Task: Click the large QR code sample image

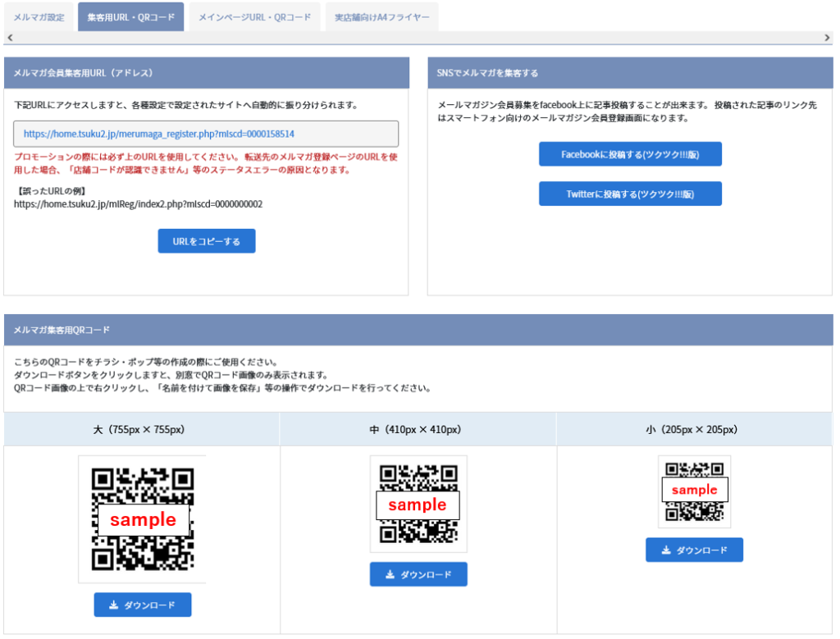Action: coord(143,519)
